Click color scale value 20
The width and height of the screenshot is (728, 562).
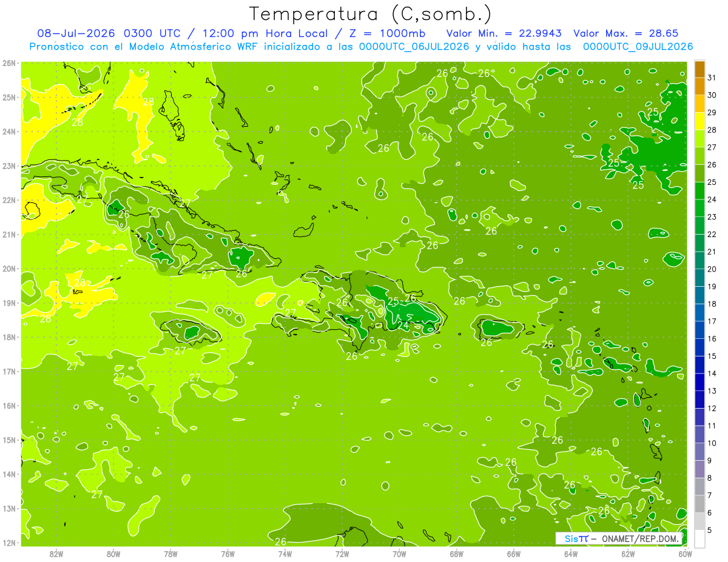pos(712,269)
